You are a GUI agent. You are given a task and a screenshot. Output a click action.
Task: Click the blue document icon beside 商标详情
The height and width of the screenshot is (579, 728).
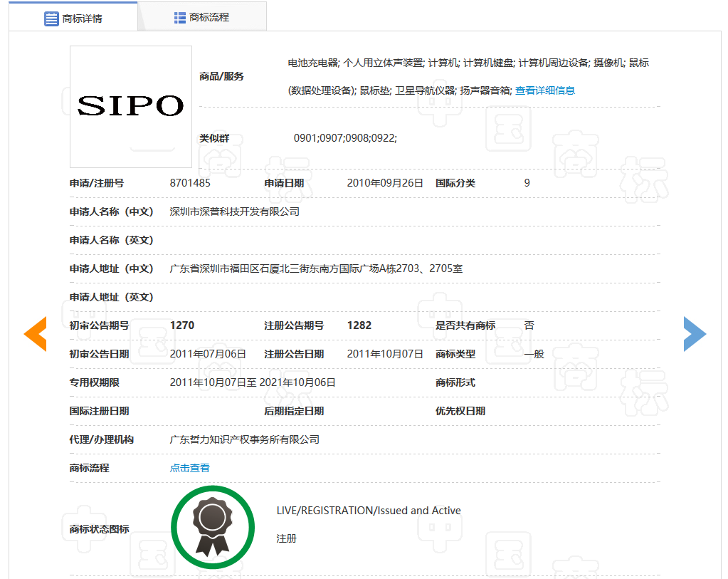coord(51,19)
